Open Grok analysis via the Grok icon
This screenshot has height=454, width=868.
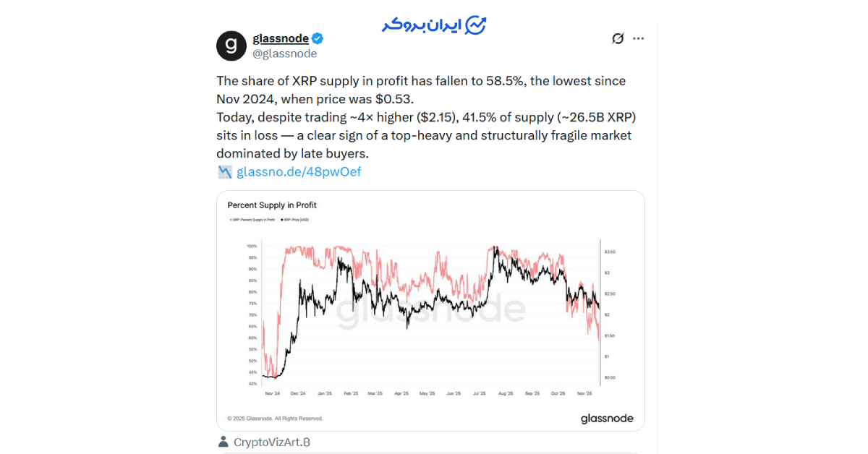point(617,38)
